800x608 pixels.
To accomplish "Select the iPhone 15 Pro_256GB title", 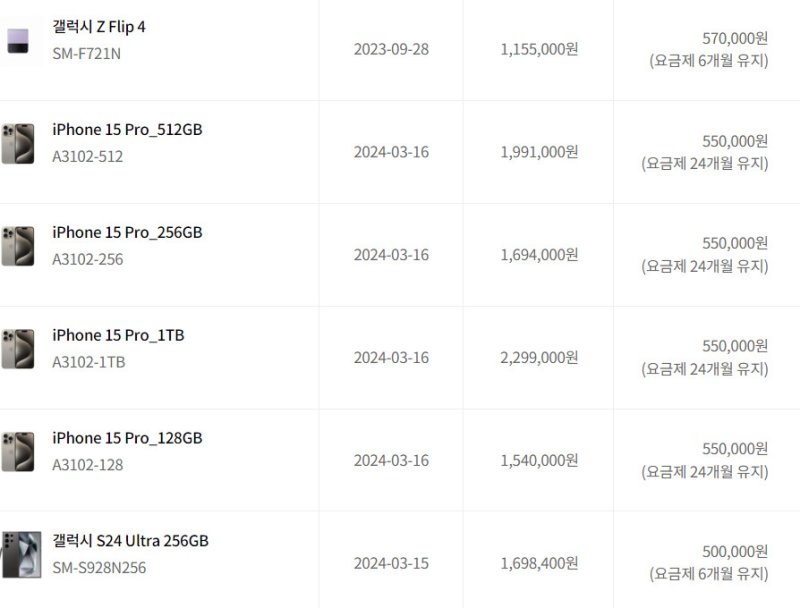I will [x=127, y=233].
